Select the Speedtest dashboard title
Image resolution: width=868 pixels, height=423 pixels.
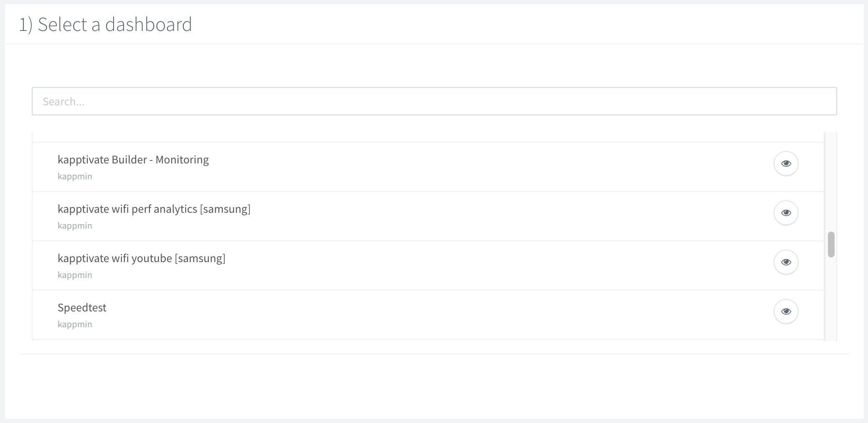[82, 308]
